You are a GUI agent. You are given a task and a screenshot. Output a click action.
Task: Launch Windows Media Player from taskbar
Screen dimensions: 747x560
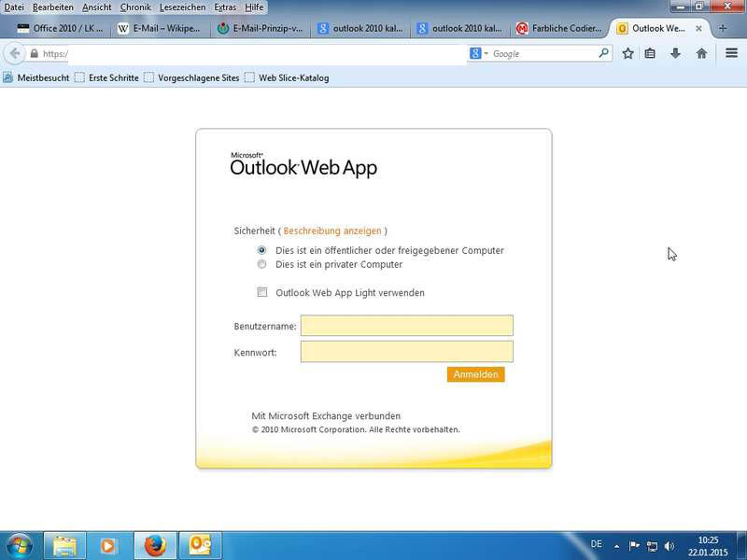108,546
